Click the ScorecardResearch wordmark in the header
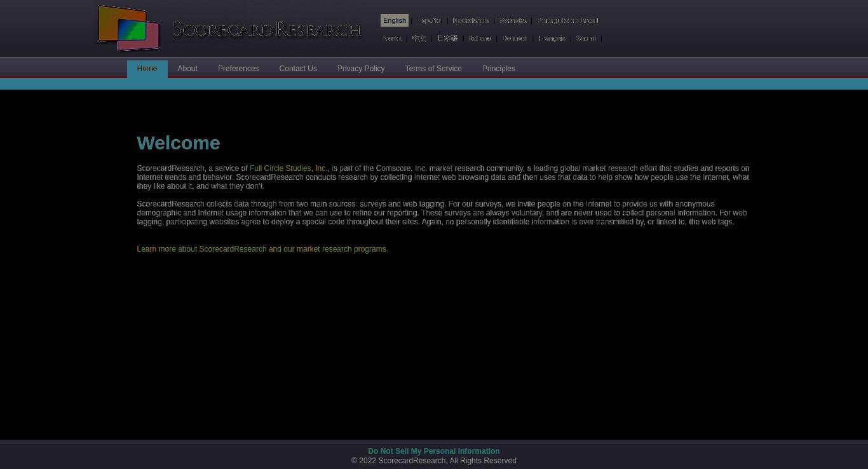This screenshot has width=868, height=469. pos(267,30)
